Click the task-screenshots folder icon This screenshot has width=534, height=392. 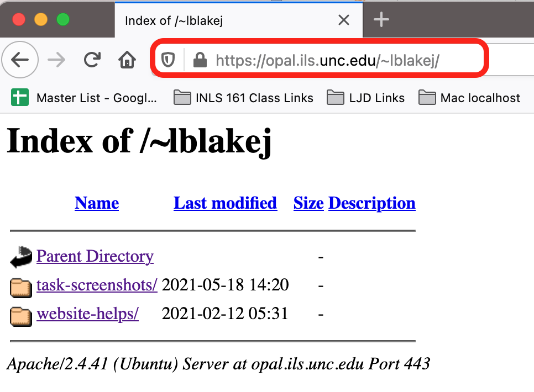click(21, 286)
